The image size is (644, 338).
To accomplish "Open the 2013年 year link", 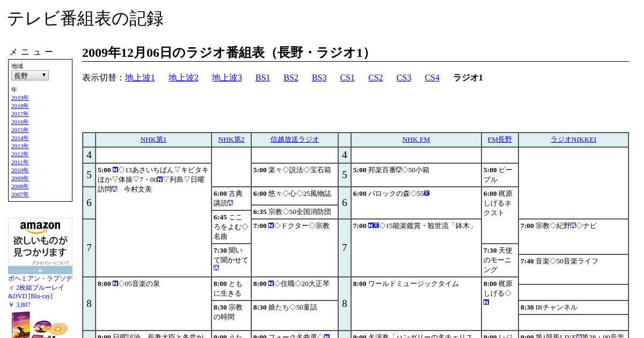I will (20, 146).
